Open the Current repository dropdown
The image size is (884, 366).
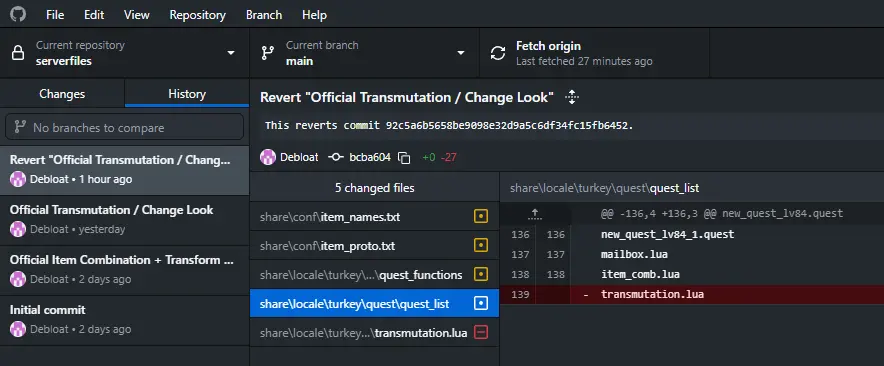point(125,53)
